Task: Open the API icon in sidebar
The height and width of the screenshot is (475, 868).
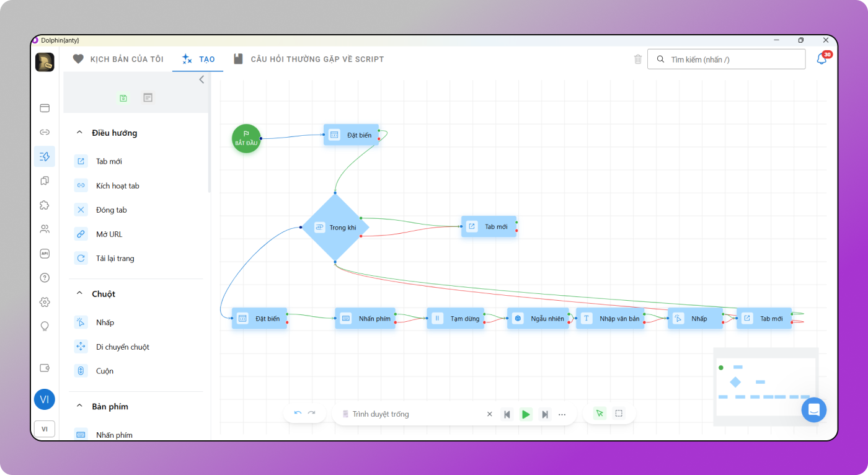Action: (x=45, y=254)
